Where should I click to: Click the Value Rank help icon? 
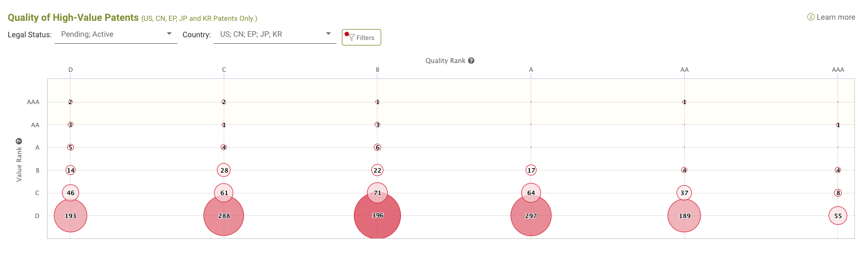(19, 141)
